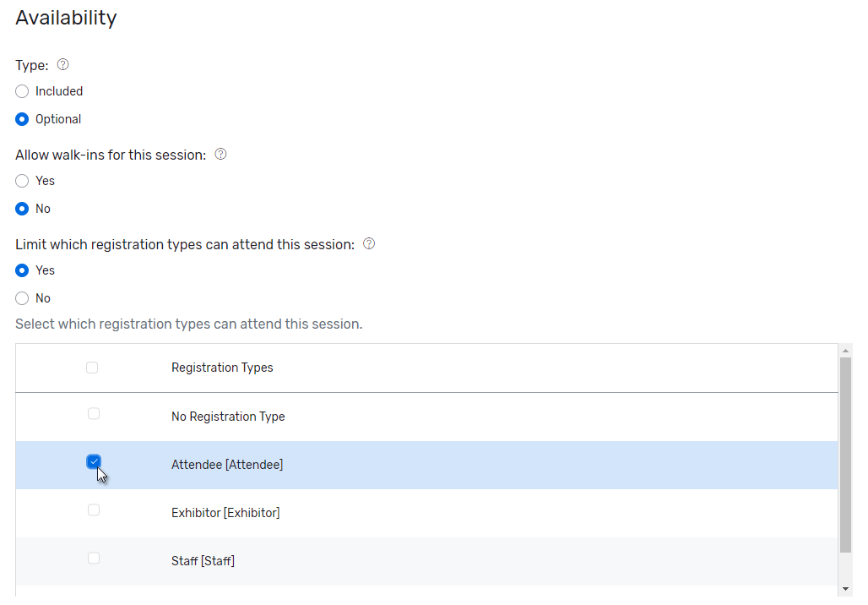Open help tooltip for Allow walk-ins
This screenshot has width=868, height=605.
[221, 154]
